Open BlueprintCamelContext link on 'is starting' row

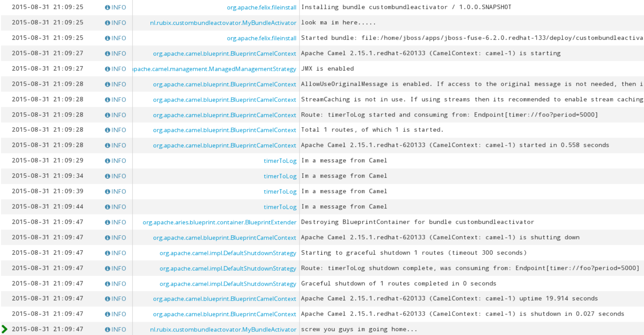[224, 54]
